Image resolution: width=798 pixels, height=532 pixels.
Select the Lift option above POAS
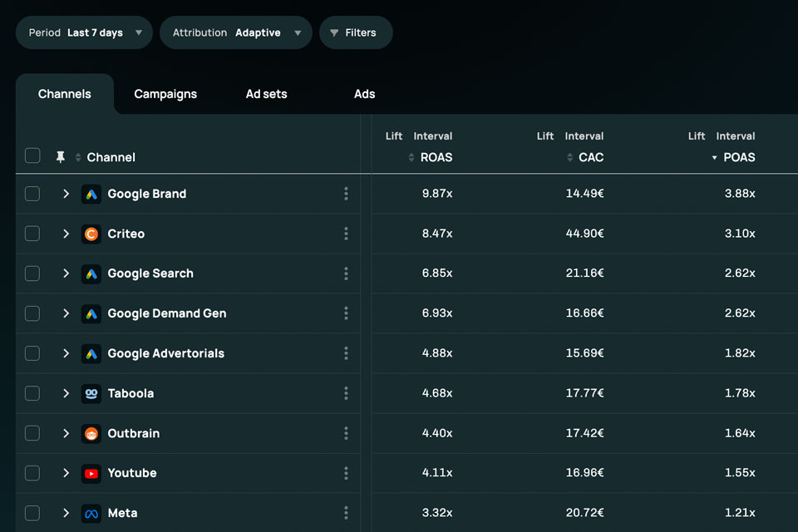[697, 136]
